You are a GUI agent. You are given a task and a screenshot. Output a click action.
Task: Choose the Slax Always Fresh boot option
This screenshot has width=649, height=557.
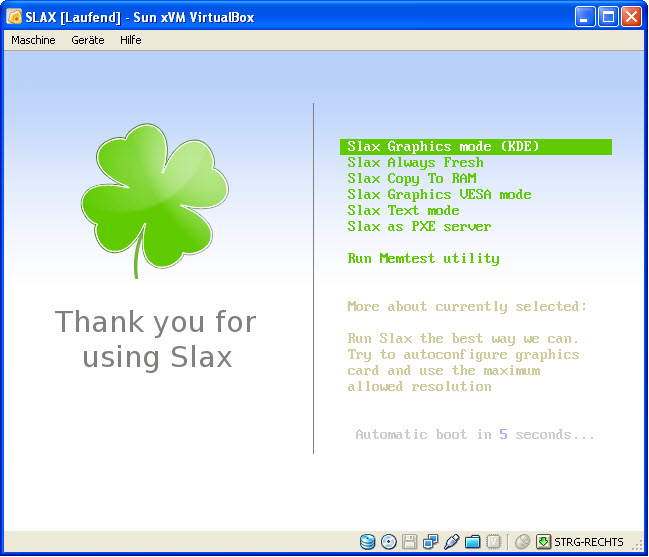(415, 163)
